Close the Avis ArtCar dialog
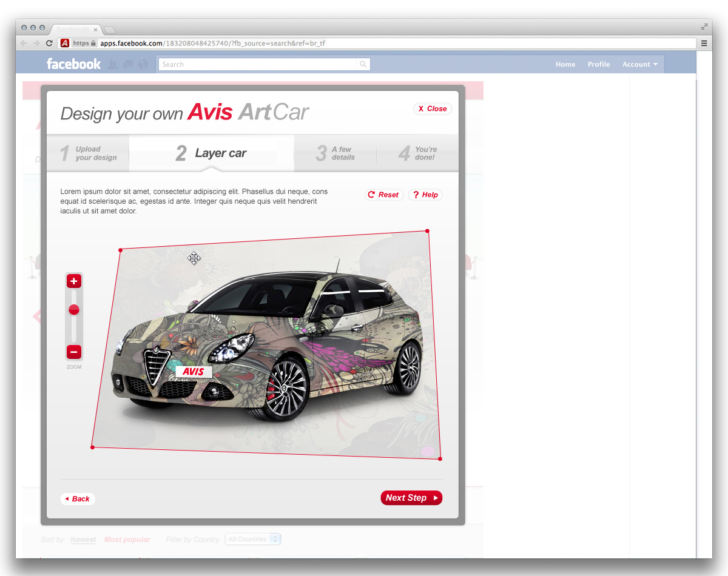 (433, 109)
